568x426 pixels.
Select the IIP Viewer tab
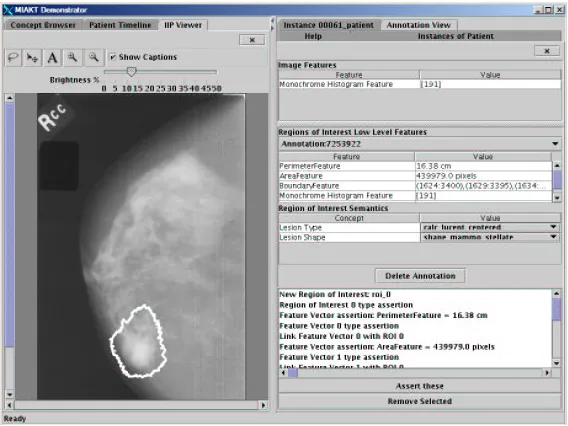183,25
